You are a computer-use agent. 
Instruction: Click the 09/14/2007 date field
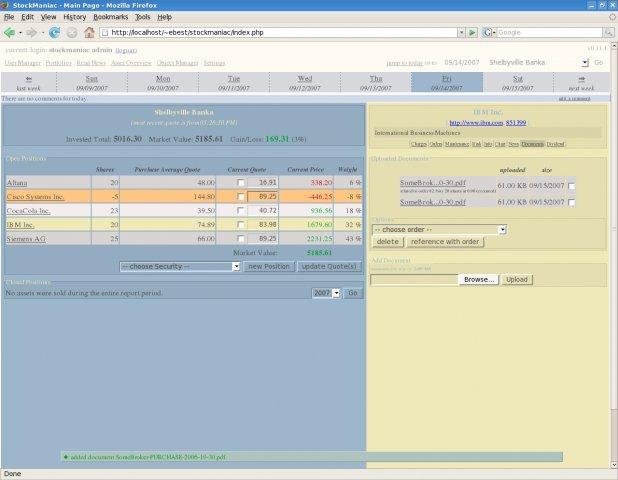462,63
